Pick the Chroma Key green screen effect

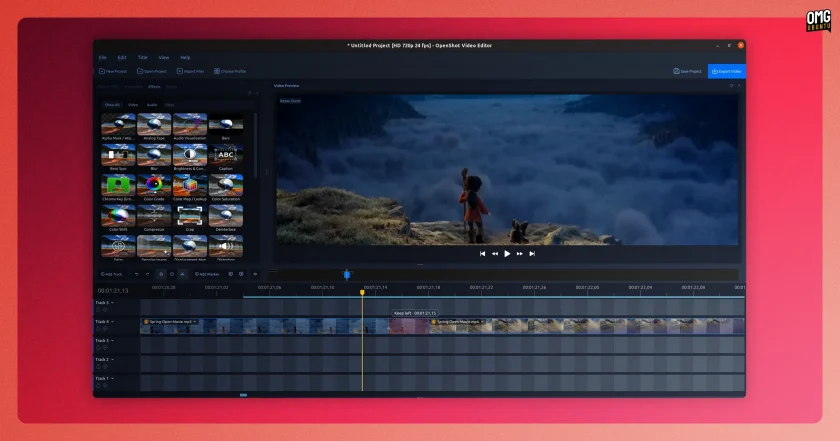pos(118,185)
